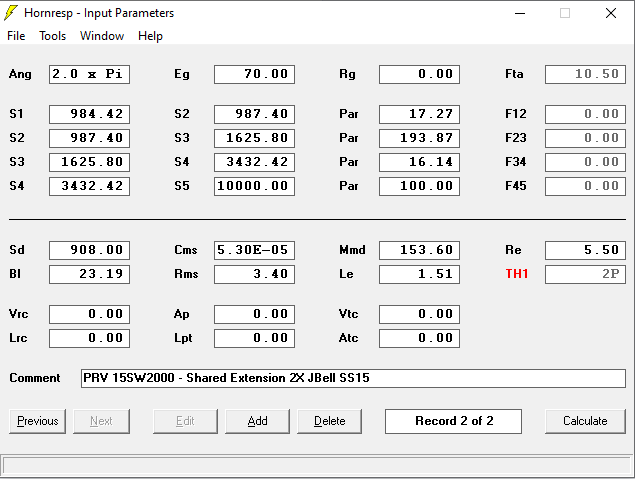Click the Comment field with PRV 15SW2000 text
The width and height of the screenshot is (635, 479).
click(x=353, y=378)
